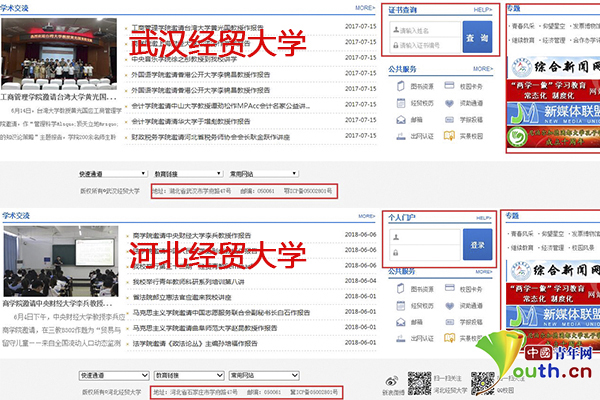The height and width of the screenshot is (400, 600).
Task: Click 仰望星空 topic on the 武汉经贸大学 page
Action: (554, 26)
